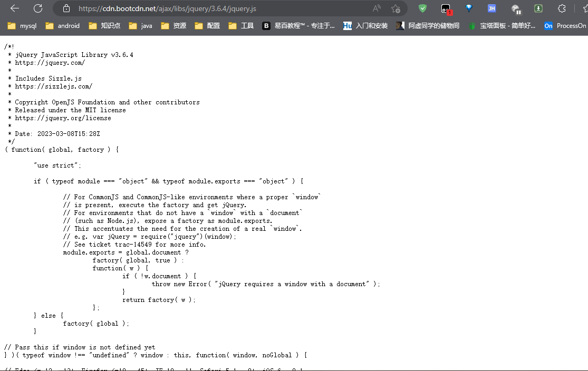
Task: Click the line "} else {"
Action: pyautogui.click(x=49, y=315)
